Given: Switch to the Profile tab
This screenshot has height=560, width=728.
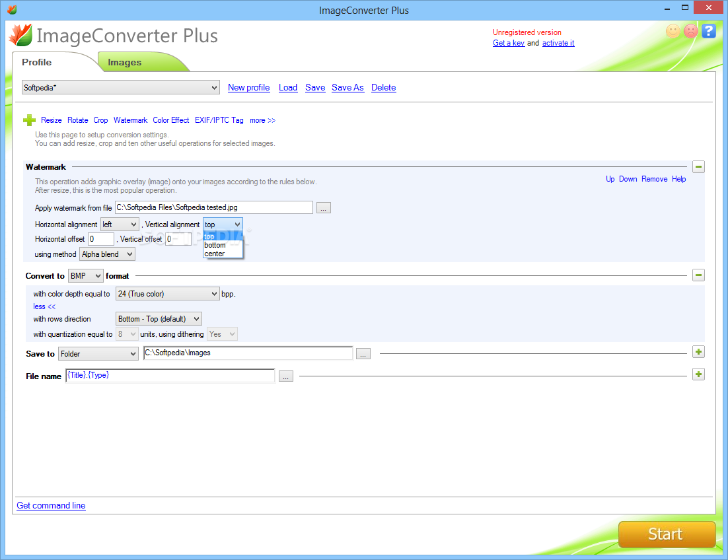Looking at the screenshot, I should point(37,62).
